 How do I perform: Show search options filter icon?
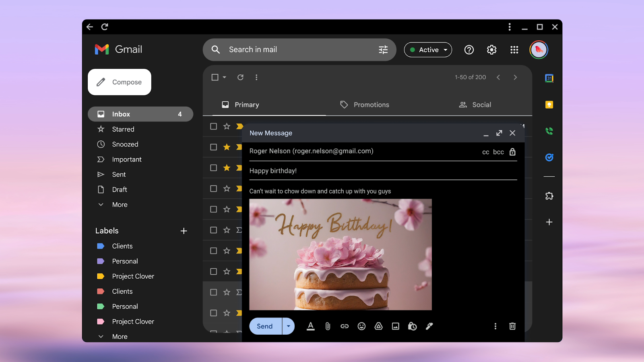click(383, 49)
